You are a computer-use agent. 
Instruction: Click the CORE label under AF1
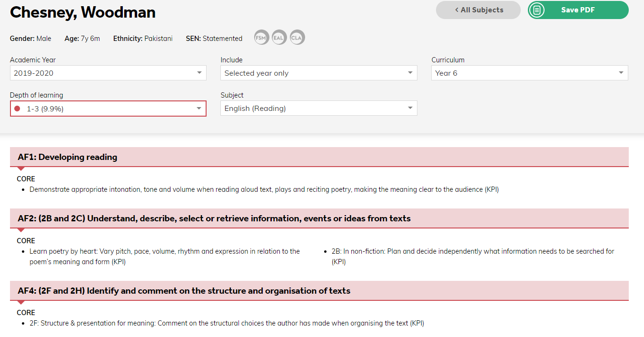pyautogui.click(x=26, y=179)
